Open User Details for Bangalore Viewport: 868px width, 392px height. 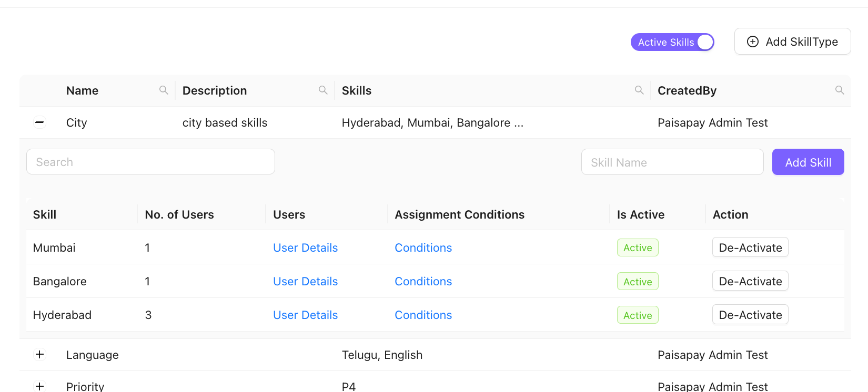pyautogui.click(x=305, y=281)
